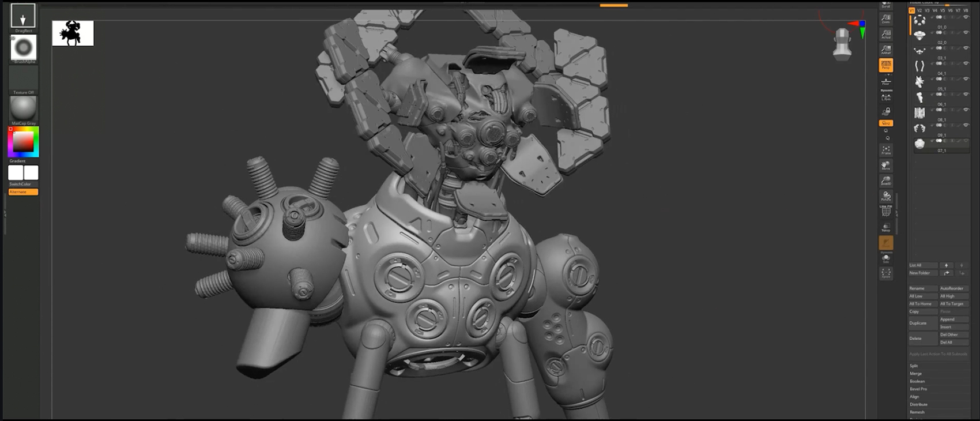
Task: Click the Del Other button
Action: click(x=954, y=334)
